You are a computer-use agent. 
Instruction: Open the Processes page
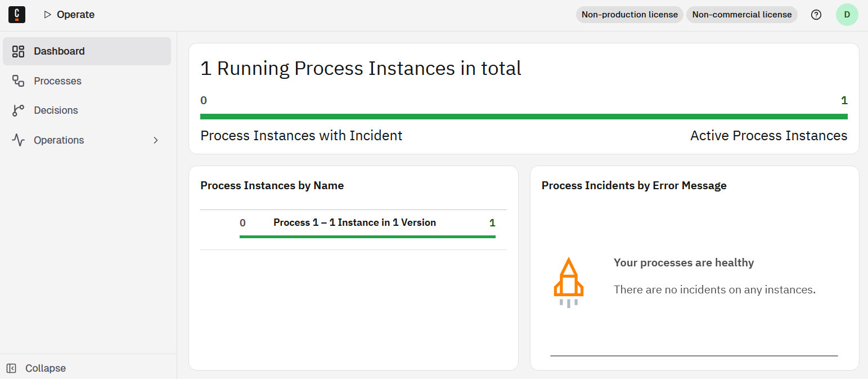point(87,81)
